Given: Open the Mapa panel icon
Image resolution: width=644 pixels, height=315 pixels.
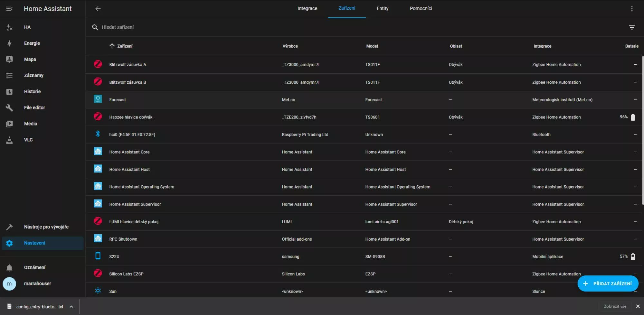Looking at the screenshot, I should coord(9,60).
